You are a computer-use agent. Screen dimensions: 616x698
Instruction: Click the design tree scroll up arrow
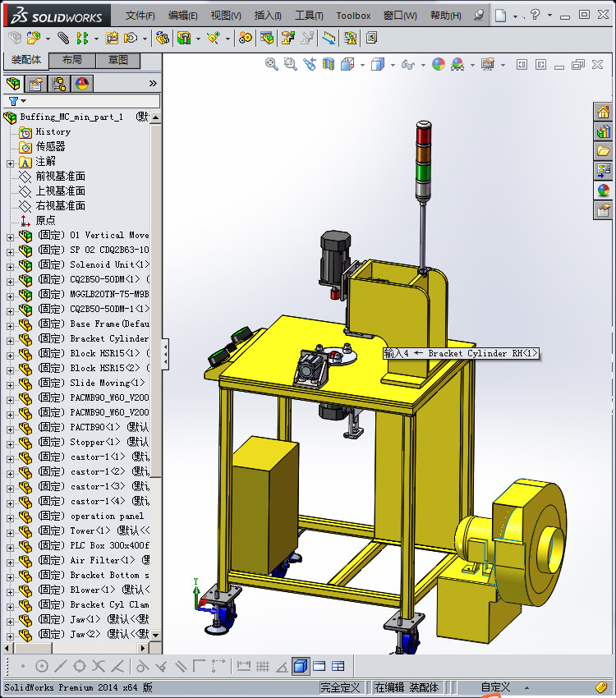point(156,117)
